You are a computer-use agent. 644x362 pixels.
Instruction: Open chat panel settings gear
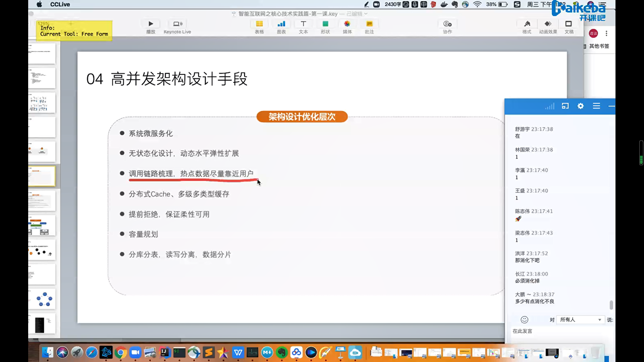pos(581,106)
